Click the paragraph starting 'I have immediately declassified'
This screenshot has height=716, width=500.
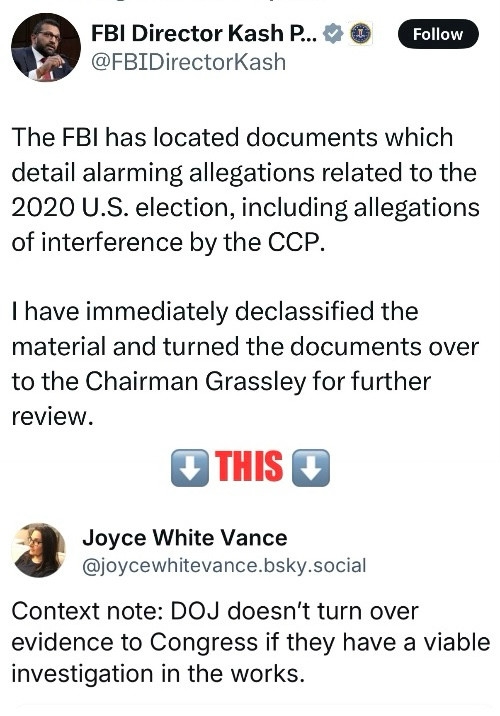(245, 364)
